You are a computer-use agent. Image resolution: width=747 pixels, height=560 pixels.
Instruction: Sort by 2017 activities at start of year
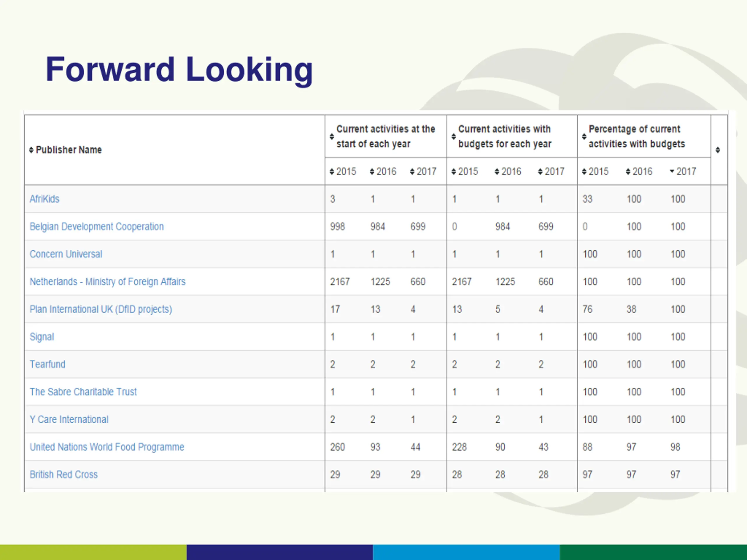423,171
